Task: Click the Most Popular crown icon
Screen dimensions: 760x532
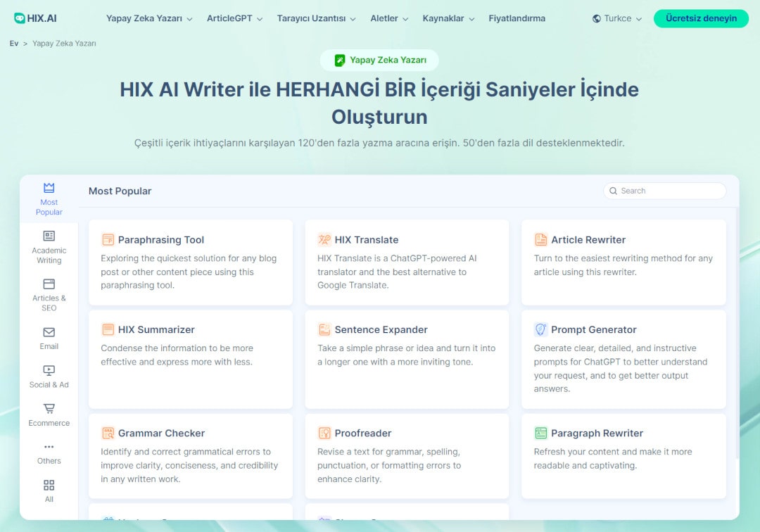Action: click(x=49, y=187)
